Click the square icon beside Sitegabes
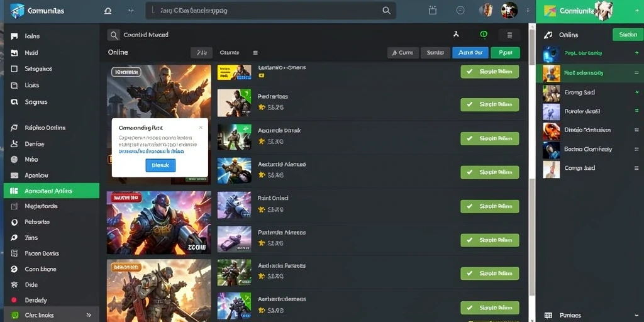The image size is (644, 322). (14, 69)
